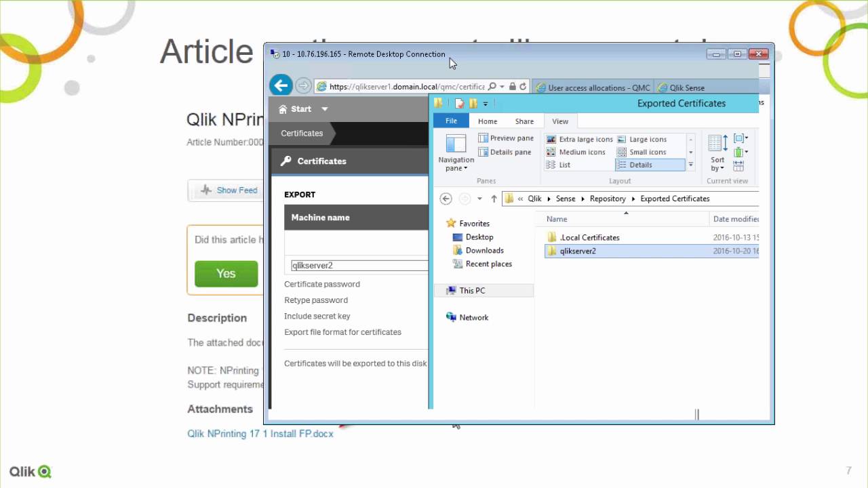Click the browser forward arrow button
The width and height of the screenshot is (868, 488).
pos(303,86)
